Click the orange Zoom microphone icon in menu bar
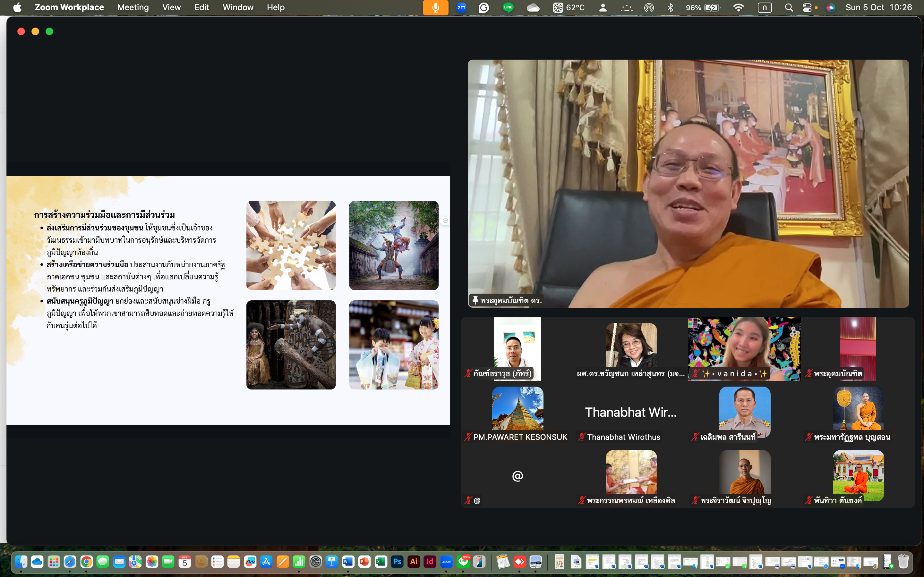This screenshot has height=577, width=924. [435, 7]
